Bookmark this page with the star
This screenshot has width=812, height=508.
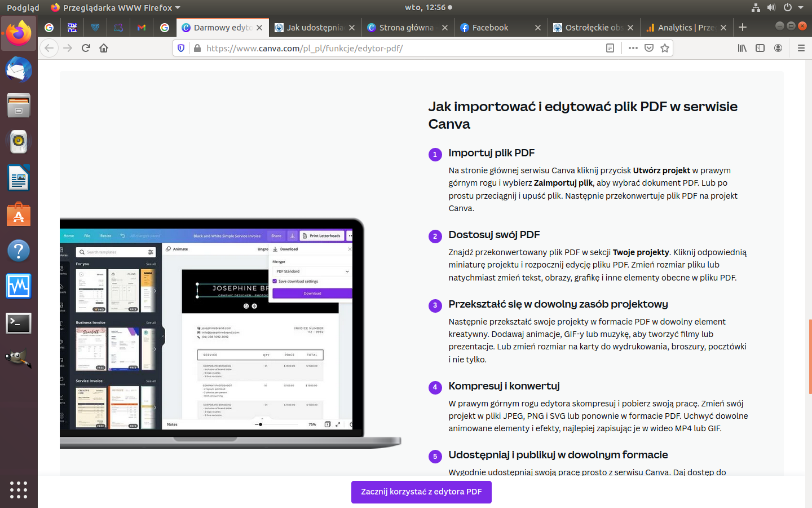click(665, 48)
